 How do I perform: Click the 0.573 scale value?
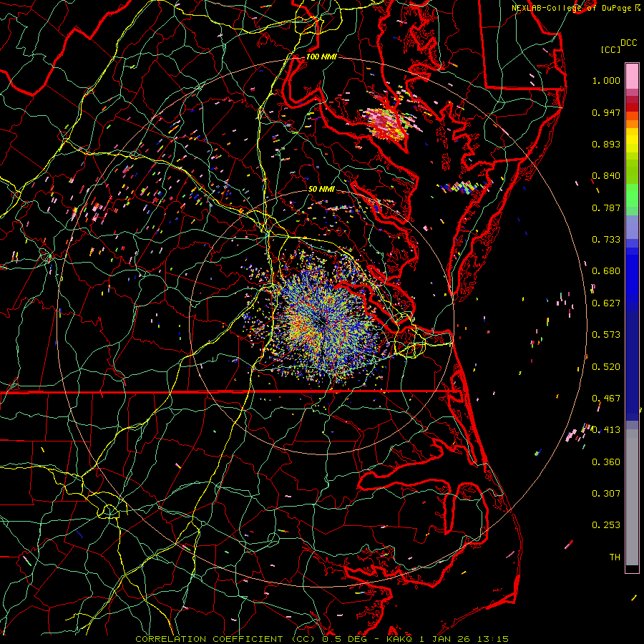click(x=606, y=335)
